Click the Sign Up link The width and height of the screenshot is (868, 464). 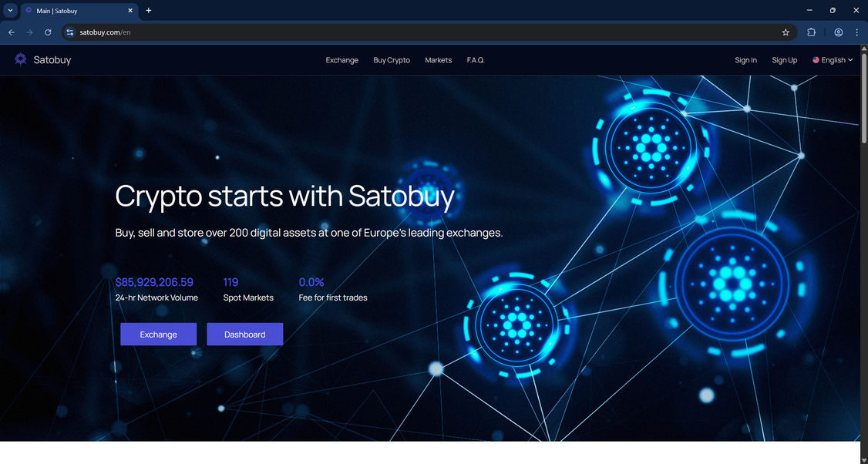(x=785, y=60)
